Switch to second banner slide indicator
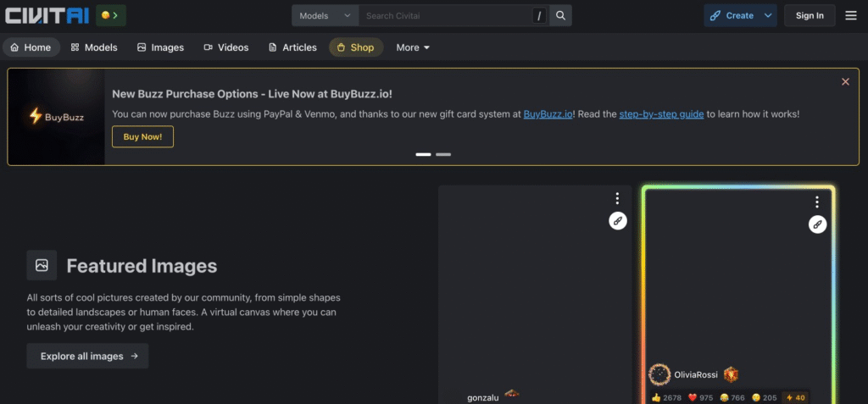Screen dimensions: 868x404 tap(443, 155)
